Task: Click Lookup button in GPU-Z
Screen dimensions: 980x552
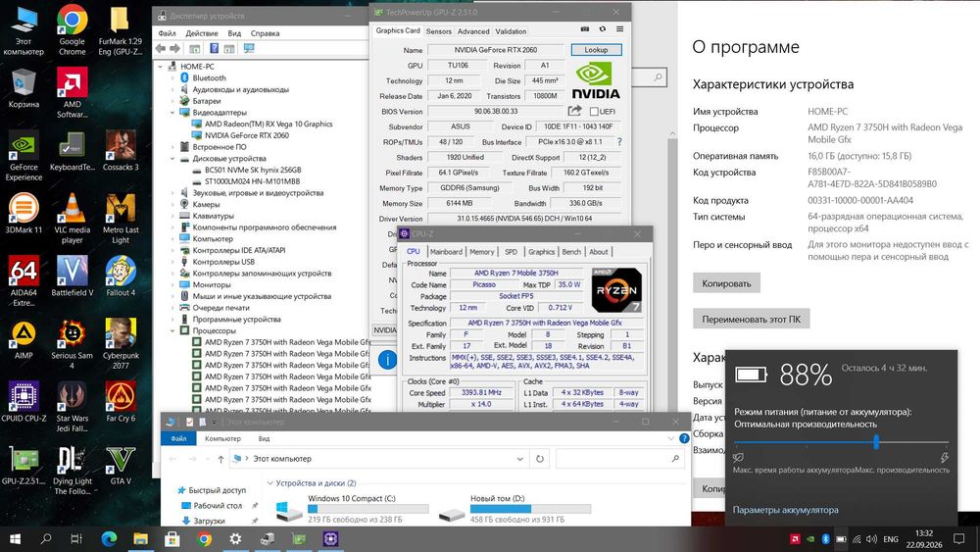Action: point(596,50)
